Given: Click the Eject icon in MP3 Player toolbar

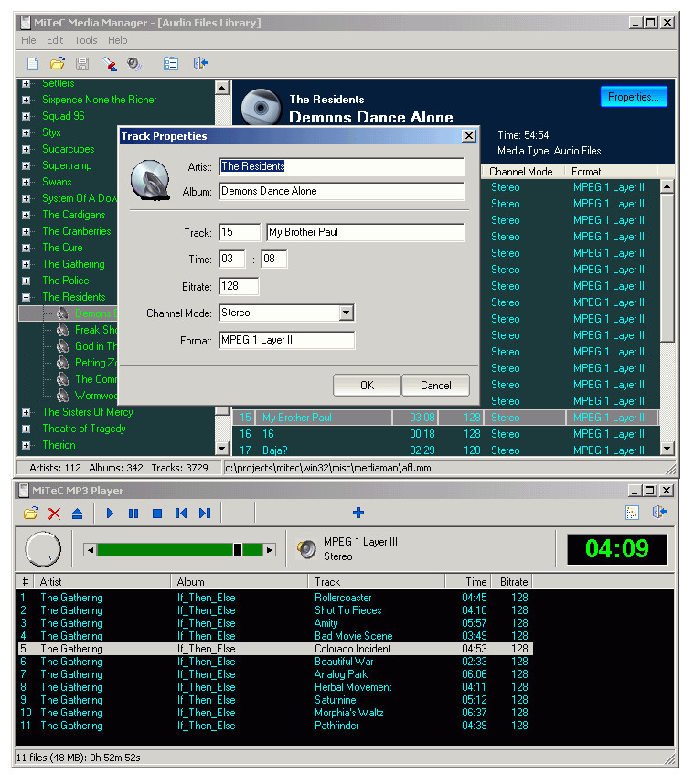Looking at the screenshot, I should 77,514.
